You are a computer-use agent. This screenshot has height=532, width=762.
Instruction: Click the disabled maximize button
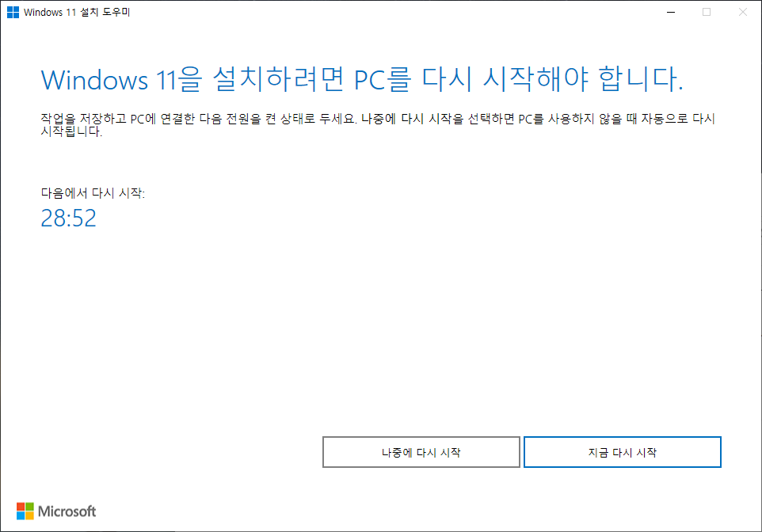point(707,12)
